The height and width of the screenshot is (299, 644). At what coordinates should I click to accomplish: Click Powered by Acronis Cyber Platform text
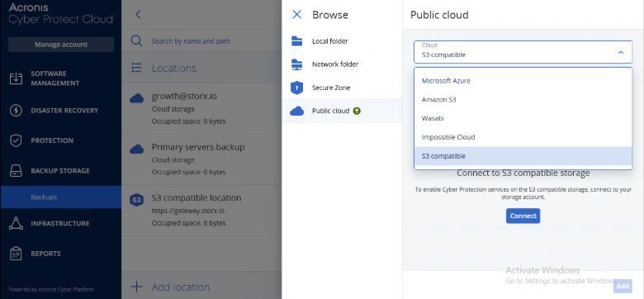[51, 289]
